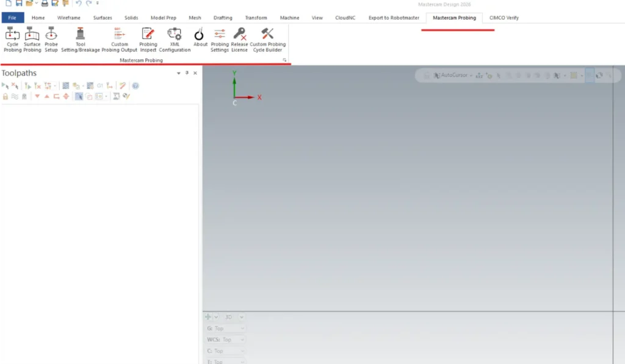Viewport: 625px width, 364px height.
Task: Open File backstage menu
Action: 13,18
